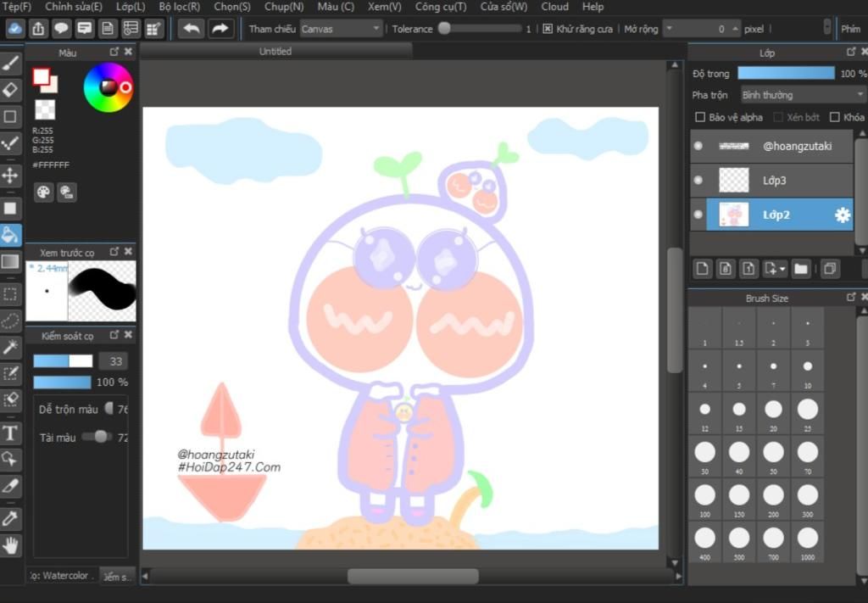Select the Move tool

click(10, 176)
